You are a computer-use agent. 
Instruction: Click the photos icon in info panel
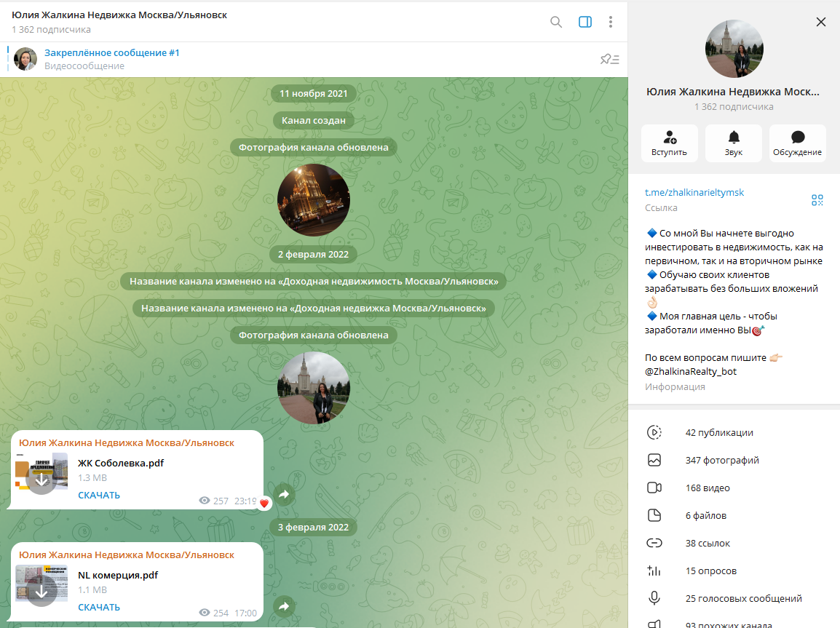pos(654,460)
